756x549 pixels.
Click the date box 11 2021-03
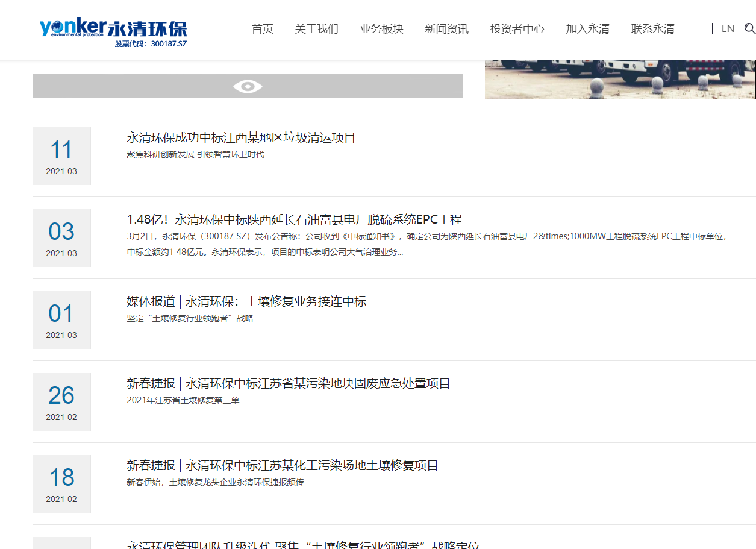tap(62, 156)
